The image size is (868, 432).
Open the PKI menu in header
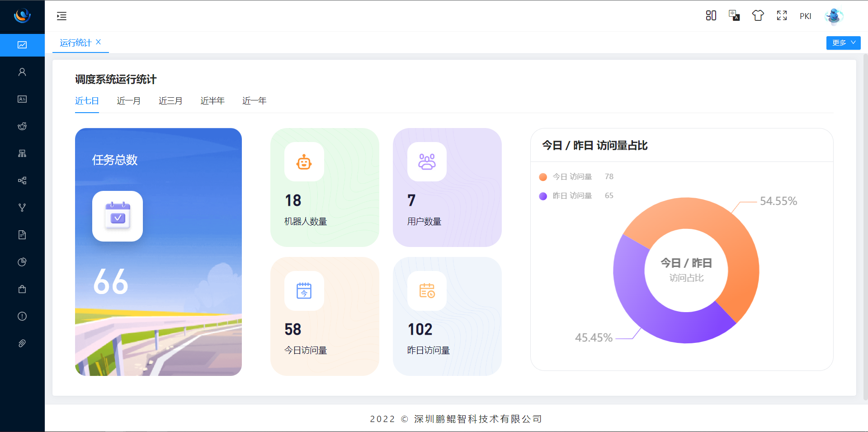pos(805,16)
